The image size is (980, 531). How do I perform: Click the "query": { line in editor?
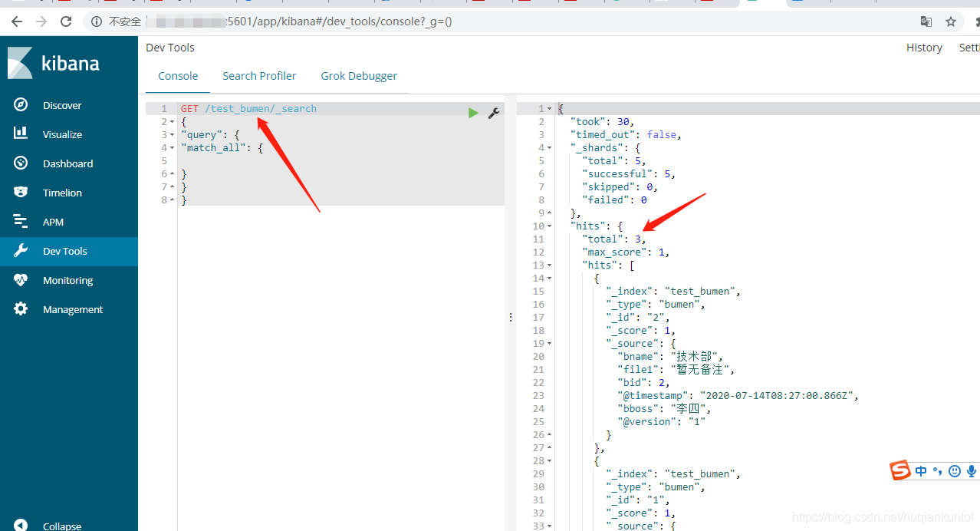click(x=210, y=135)
